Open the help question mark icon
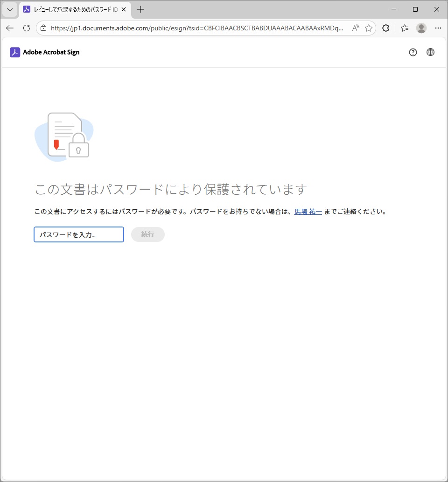The width and height of the screenshot is (448, 482). [x=413, y=52]
